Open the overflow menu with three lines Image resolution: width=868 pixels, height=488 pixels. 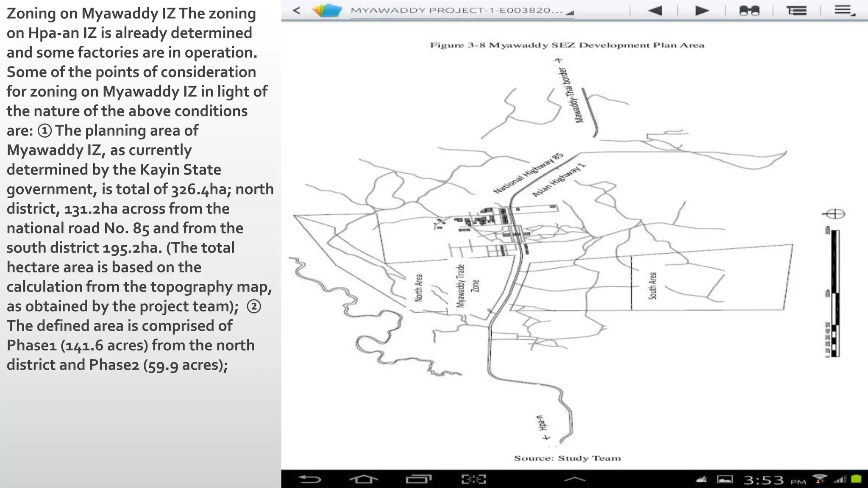pyautogui.click(x=845, y=10)
